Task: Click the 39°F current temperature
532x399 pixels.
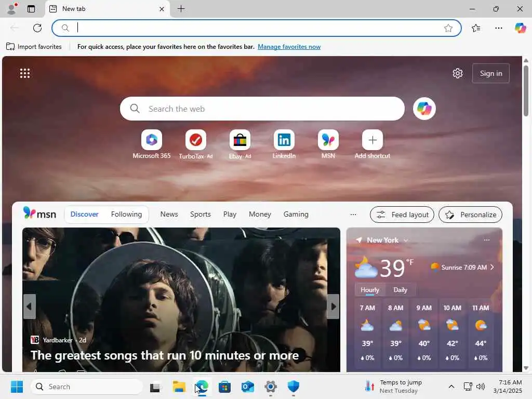Action: click(395, 268)
